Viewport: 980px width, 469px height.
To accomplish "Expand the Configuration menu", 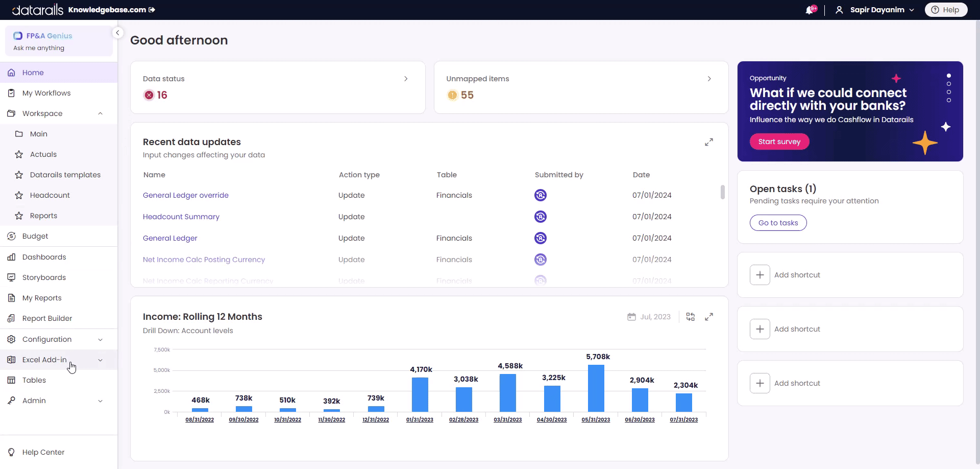I will (100, 340).
